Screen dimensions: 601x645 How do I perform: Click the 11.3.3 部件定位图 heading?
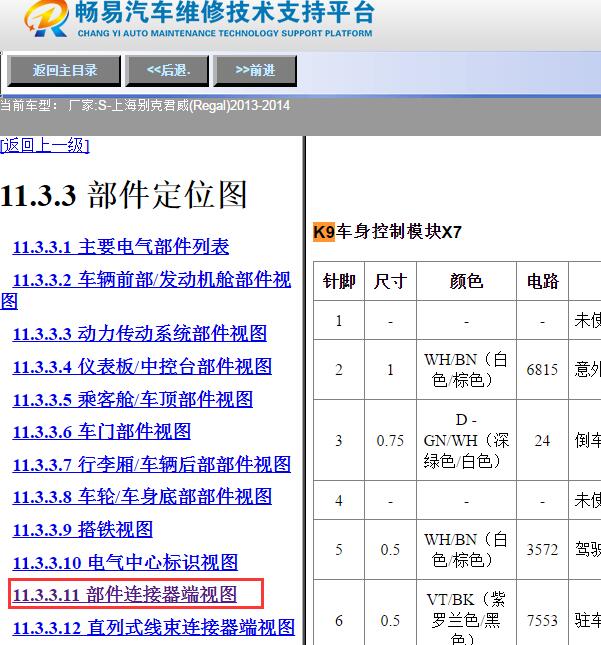coord(123,195)
